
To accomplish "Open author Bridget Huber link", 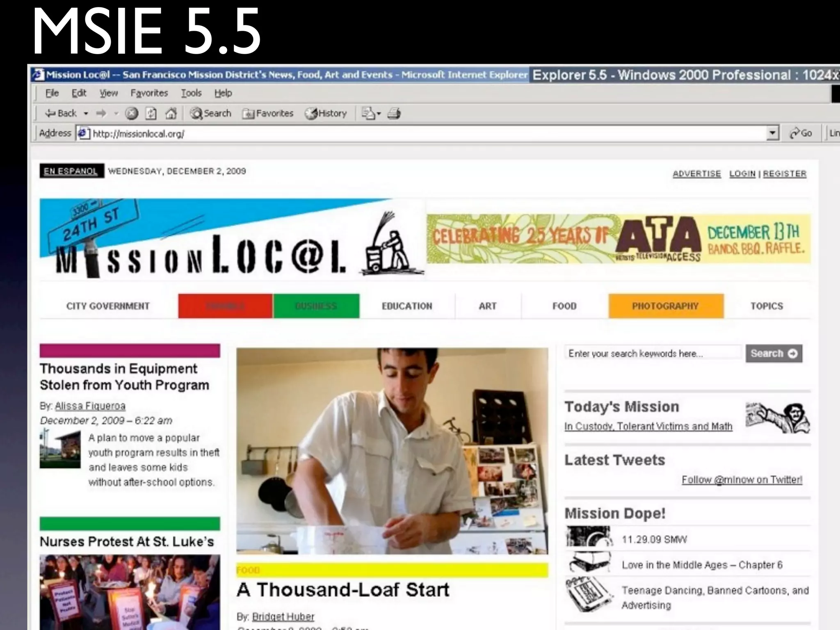I will [x=283, y=616].
